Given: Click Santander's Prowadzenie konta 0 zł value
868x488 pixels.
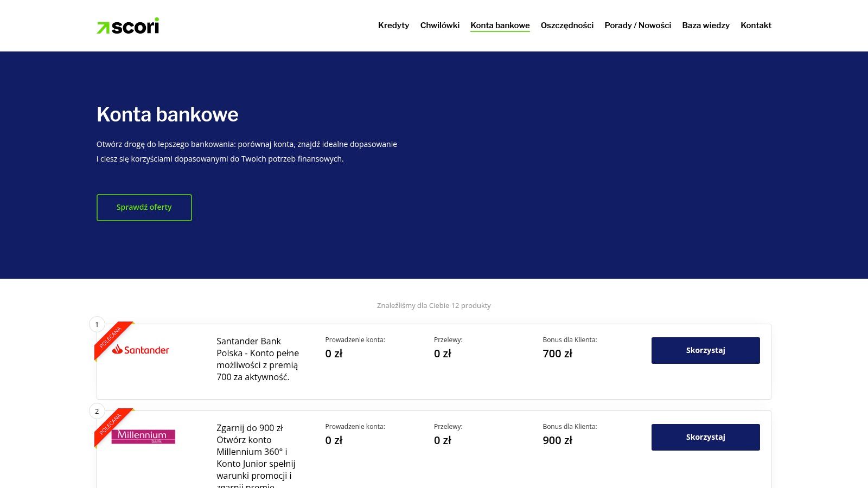Looking at the screenshot, I should (x=334, y=354).
